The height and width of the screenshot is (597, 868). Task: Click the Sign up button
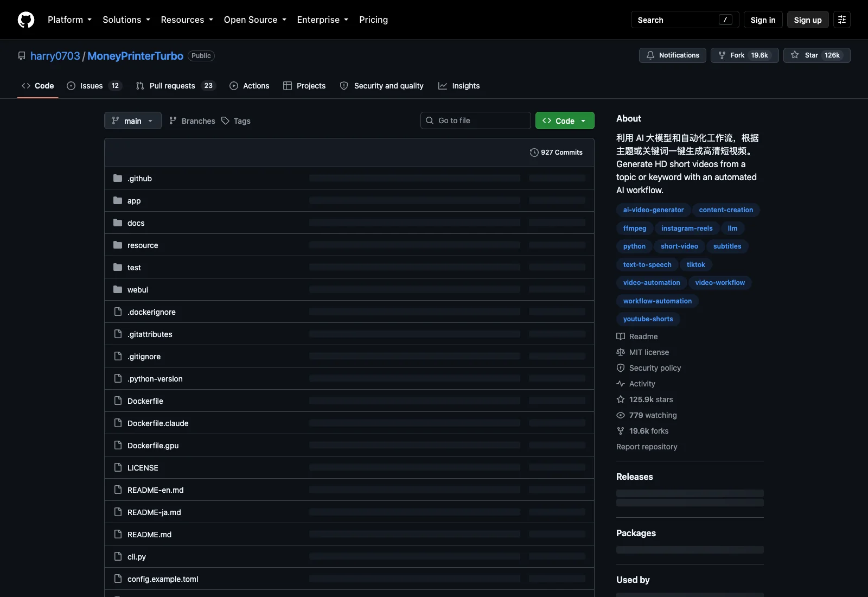click(808, 20)
